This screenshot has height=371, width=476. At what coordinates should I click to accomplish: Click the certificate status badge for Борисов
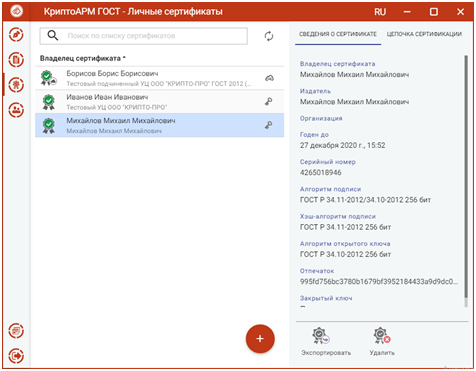(48, 78)
